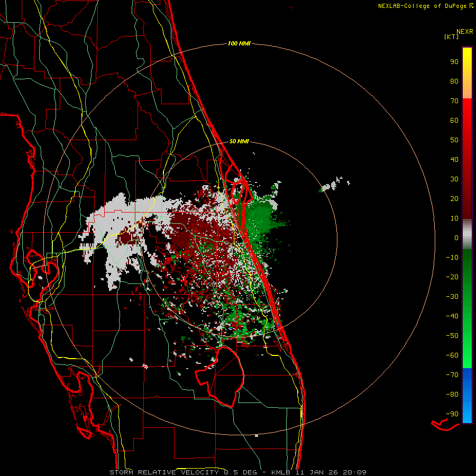Viewport: 476px width, 476px height.
Task: Click the -90 value on the velocity scale
Action: tap(452, 414)
